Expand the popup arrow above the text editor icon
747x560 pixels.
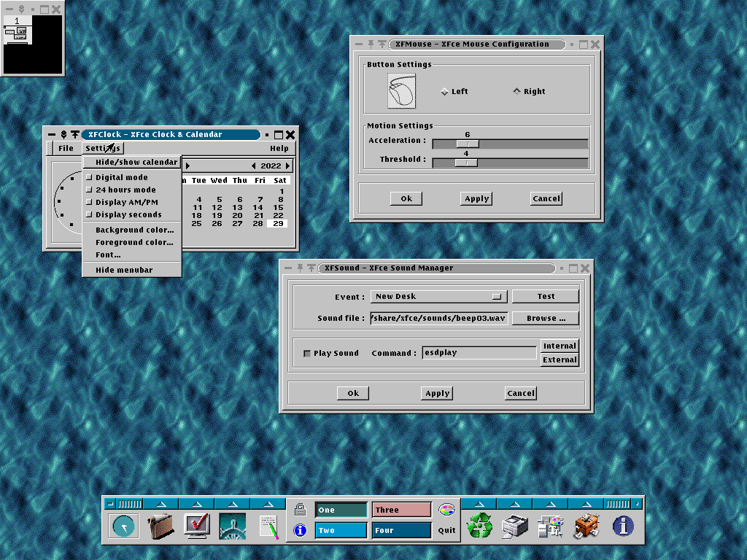point(268,503)
